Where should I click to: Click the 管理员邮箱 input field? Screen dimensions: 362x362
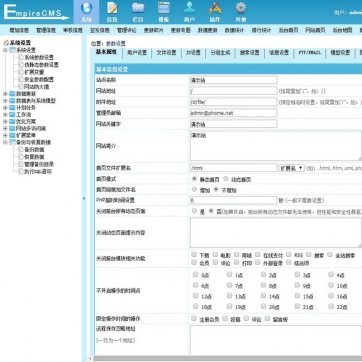coord(233,113)
